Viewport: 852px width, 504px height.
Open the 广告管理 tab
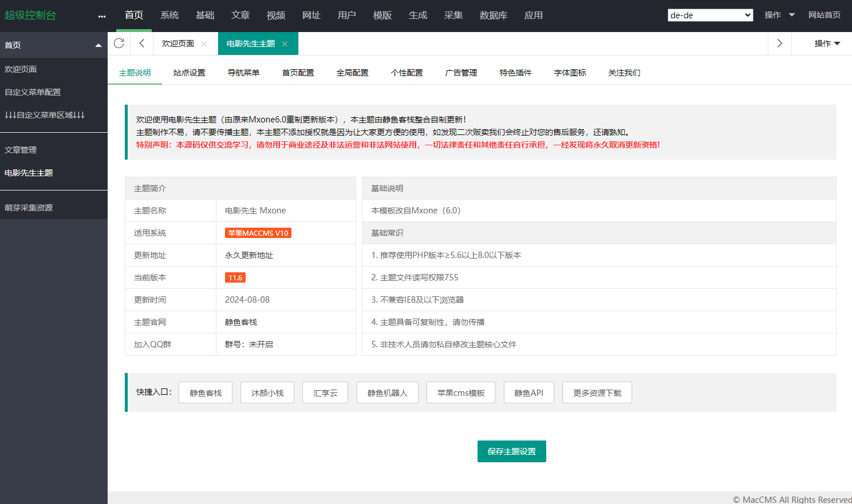(461, 73)
